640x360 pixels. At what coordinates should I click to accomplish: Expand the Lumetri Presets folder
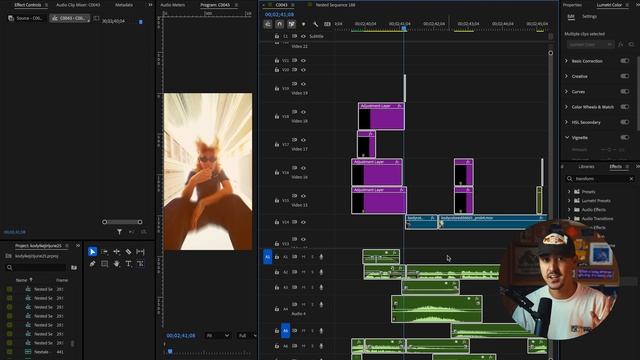[x=569, y=200]
